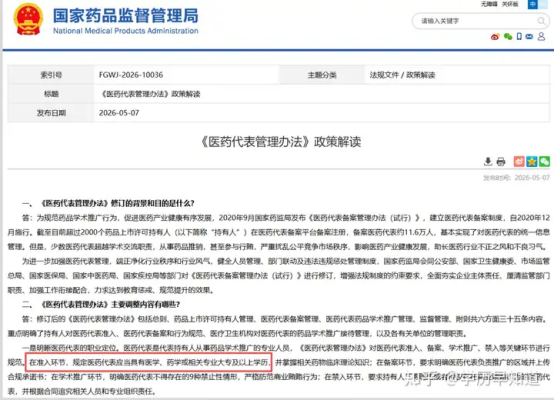
Task: Open the header Weibo icon
Action: tap(495, 37)
